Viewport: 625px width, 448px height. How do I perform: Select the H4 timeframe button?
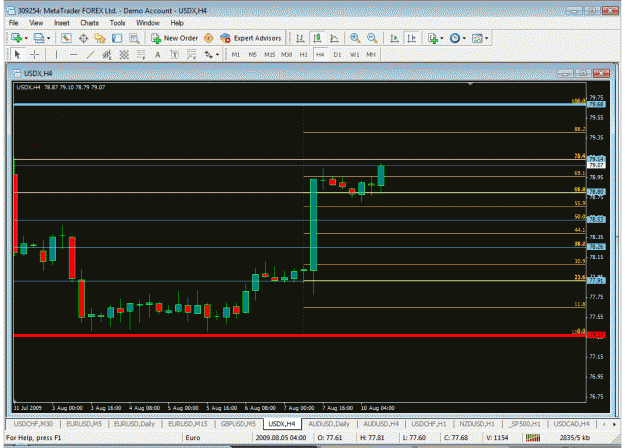tap(320, 55)
